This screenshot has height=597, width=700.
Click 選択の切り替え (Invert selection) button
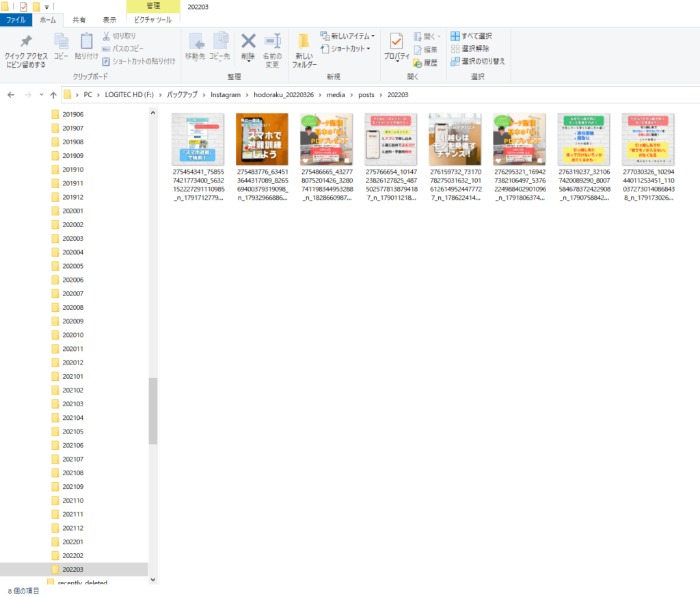(477, 61)
